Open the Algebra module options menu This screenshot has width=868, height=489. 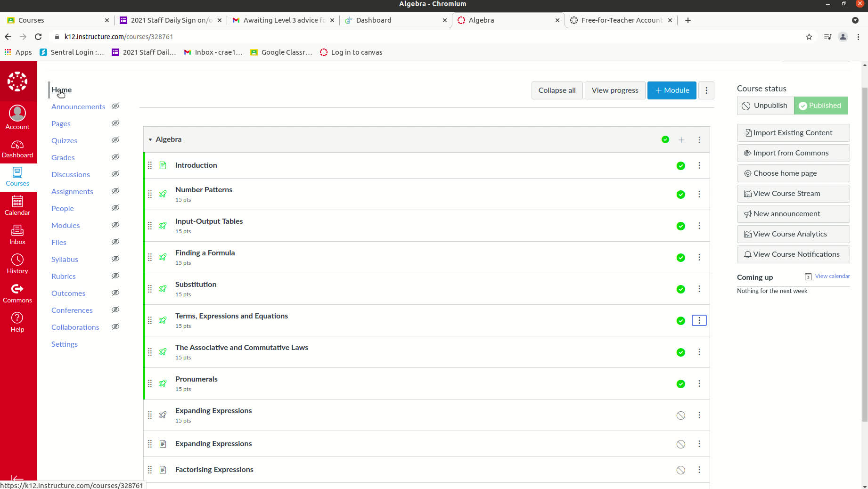[x=699, y=140]
